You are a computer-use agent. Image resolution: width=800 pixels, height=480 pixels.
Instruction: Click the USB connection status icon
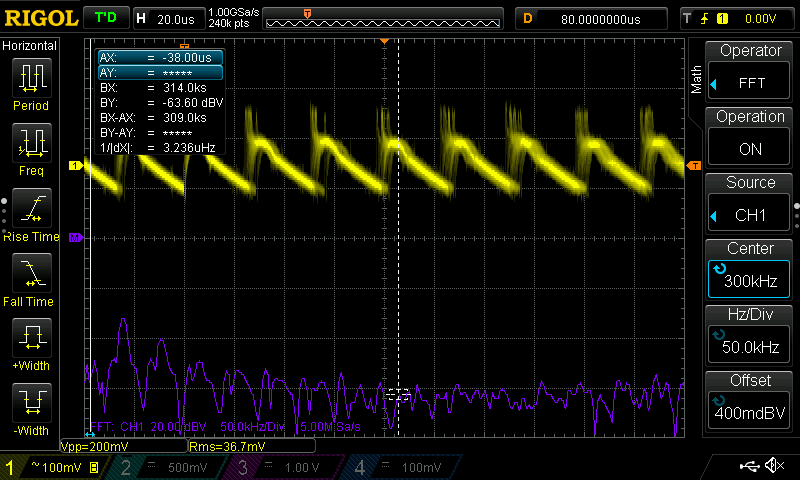tap(749, 466)
